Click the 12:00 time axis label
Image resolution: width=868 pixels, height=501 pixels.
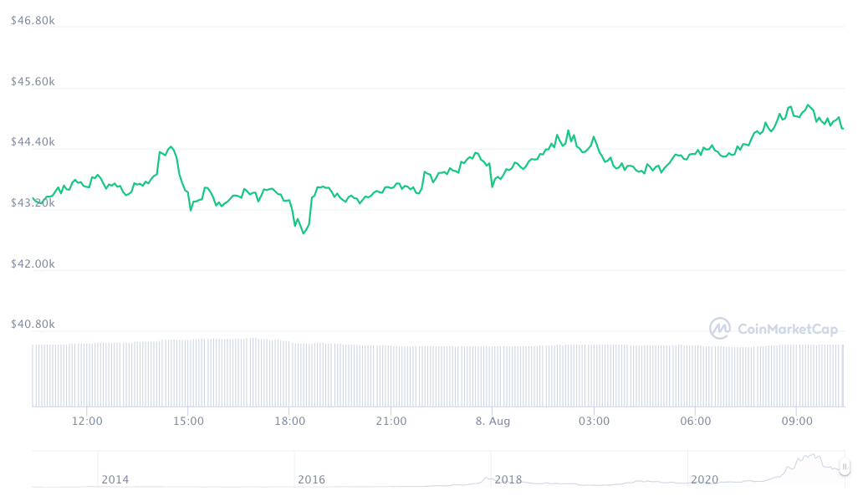(x=87, y=422)
